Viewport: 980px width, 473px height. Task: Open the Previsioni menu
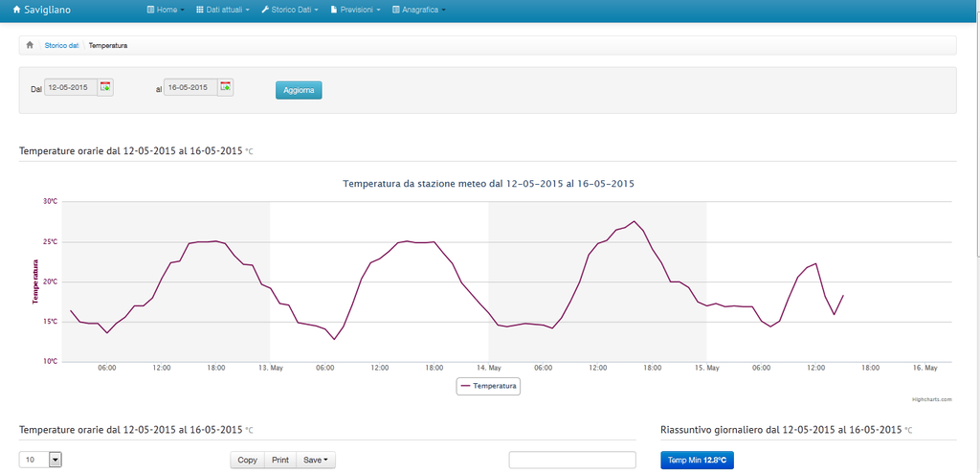(356, 10)
